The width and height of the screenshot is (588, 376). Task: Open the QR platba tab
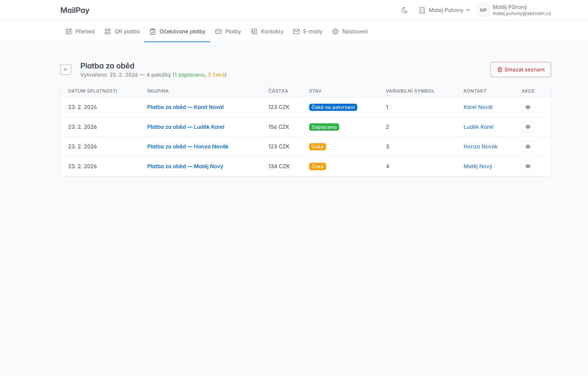(122, 32)
